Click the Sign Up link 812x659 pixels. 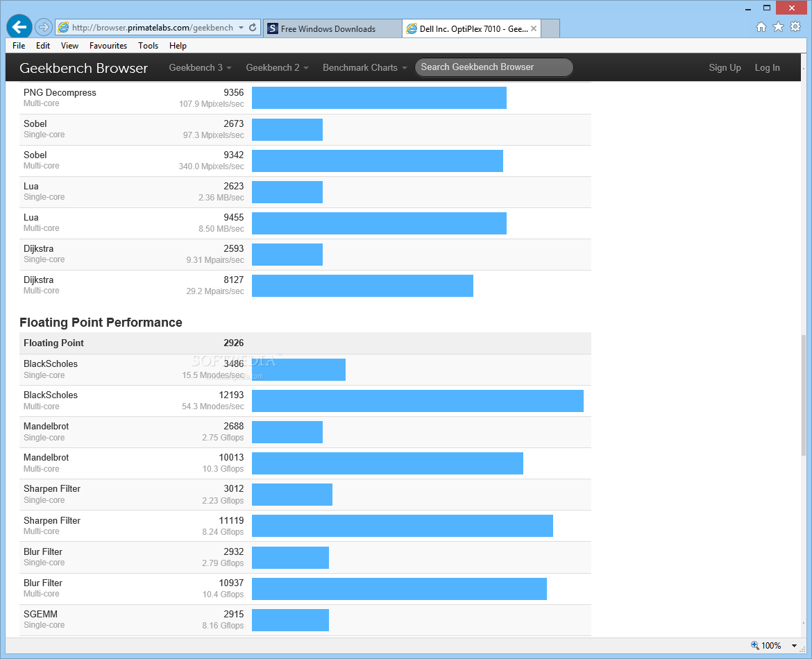tap(725, 67)
